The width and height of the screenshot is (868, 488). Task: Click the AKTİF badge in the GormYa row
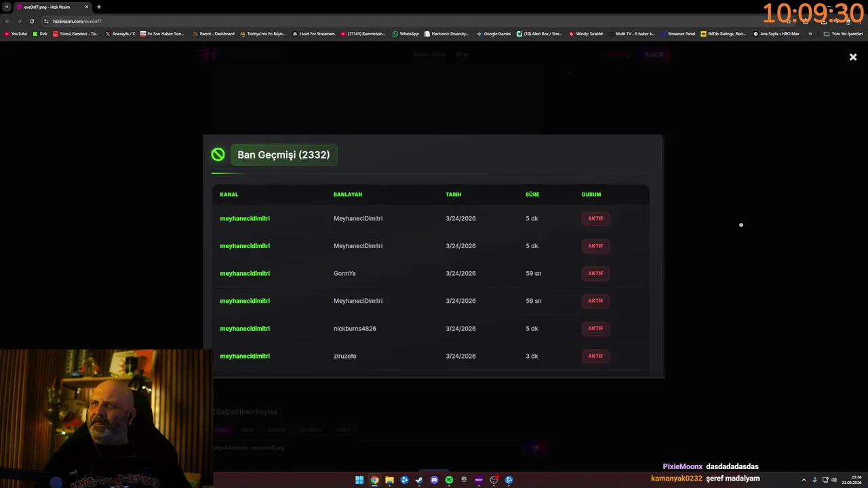[595, 274]
